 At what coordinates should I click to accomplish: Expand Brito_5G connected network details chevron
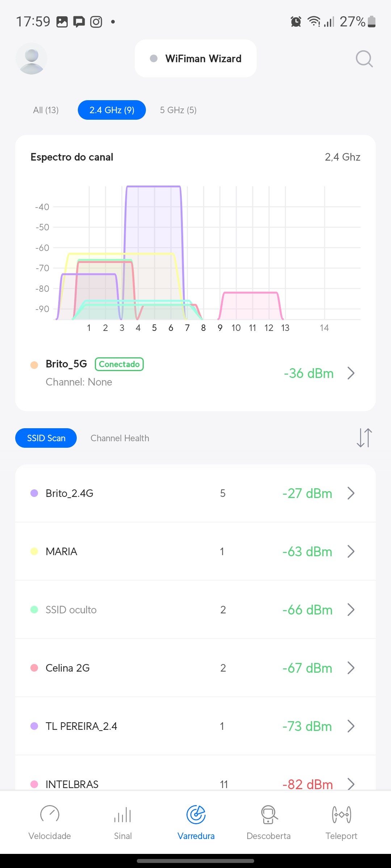click(350, 373)
